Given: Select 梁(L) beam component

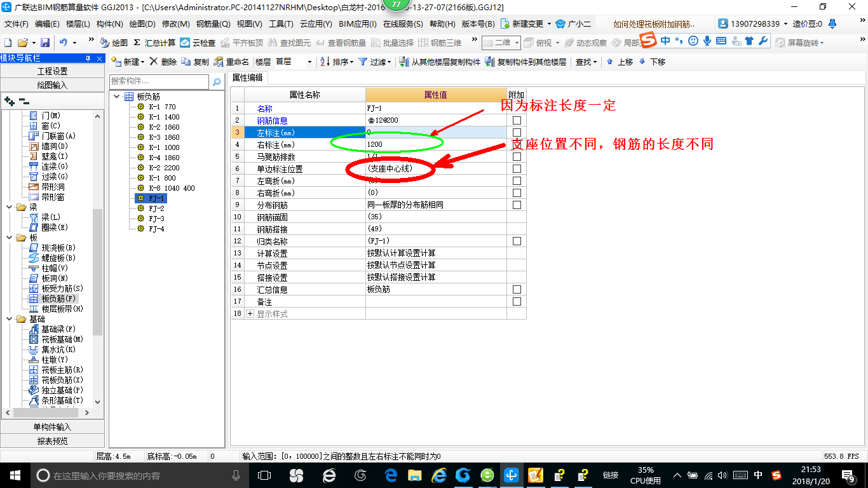Looking at the screenshot, I should 45,217.
